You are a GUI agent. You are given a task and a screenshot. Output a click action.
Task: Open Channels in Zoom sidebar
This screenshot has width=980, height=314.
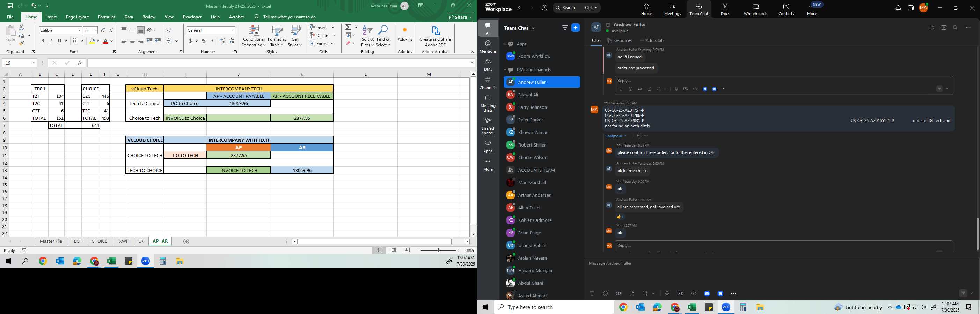pyautogui.click(x=488, y=83)
